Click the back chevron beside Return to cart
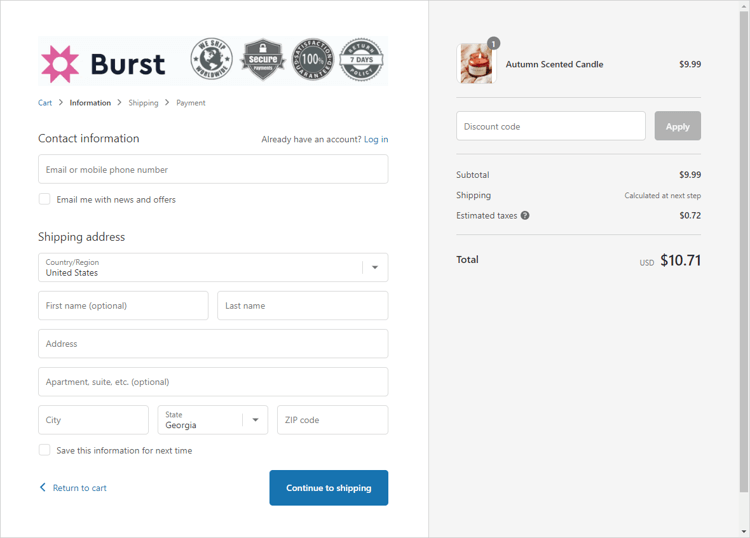This screenshot has width=750, height=538. (43, 487)
